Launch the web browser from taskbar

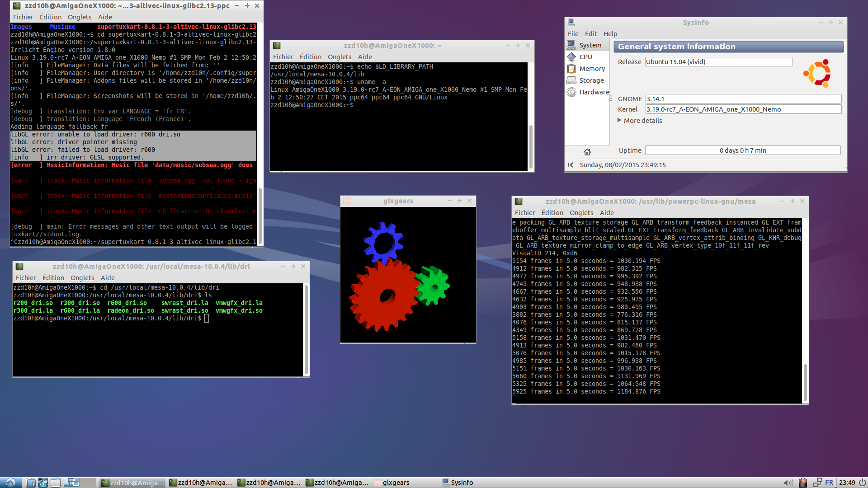43,483
